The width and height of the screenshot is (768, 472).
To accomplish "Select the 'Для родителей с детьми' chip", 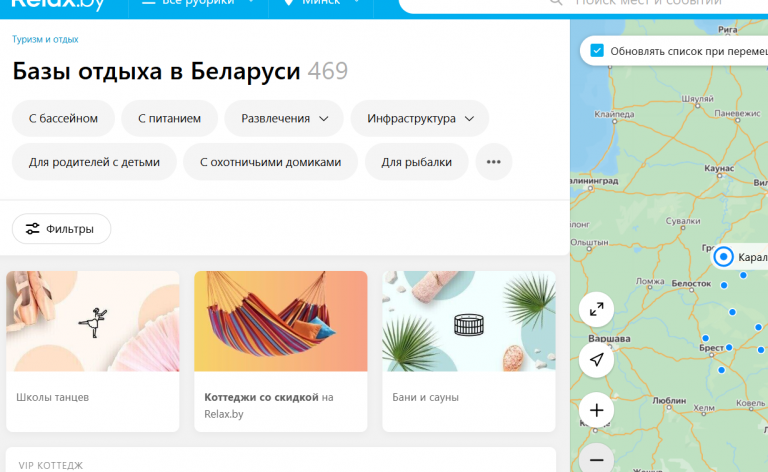I will (x=94, y=162).
